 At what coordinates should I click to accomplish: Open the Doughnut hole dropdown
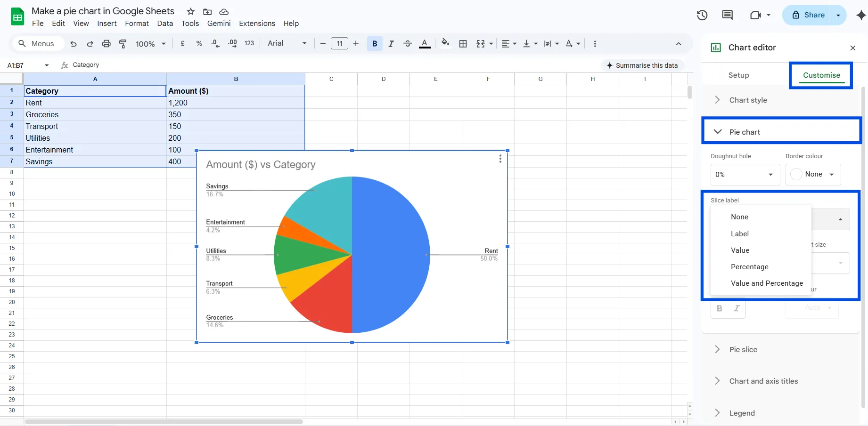745,175
